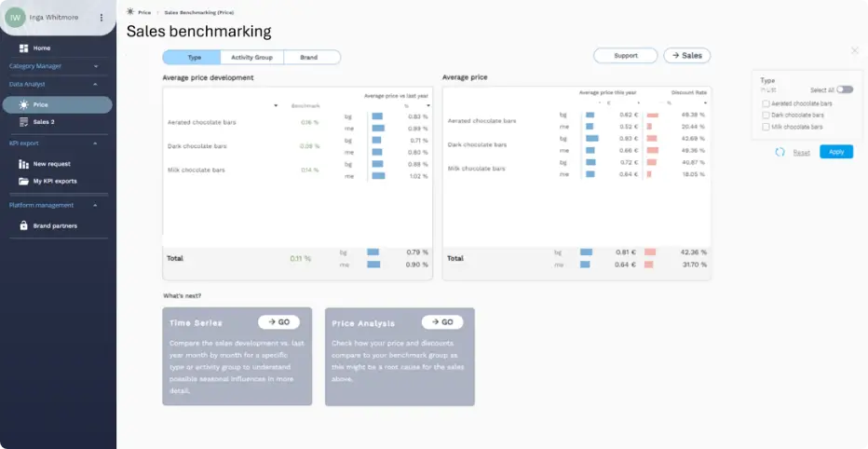This screenshot has width=868, height=449.
Task: Click the Brand partners lock icon
Action: (23, 225)
